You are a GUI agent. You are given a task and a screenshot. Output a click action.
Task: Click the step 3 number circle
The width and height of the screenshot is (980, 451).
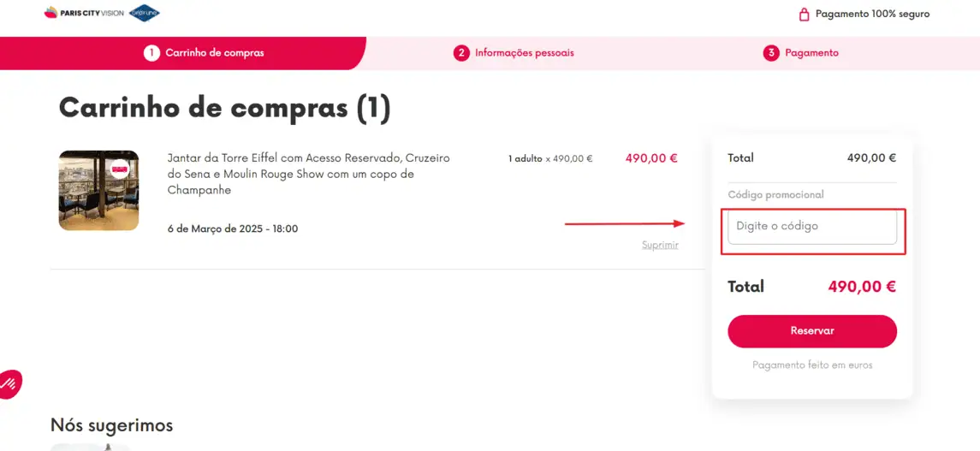[x=771, y=53]
